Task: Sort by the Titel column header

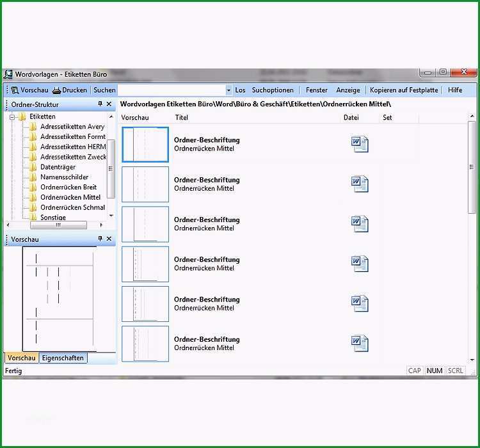Action: [182, 118]
